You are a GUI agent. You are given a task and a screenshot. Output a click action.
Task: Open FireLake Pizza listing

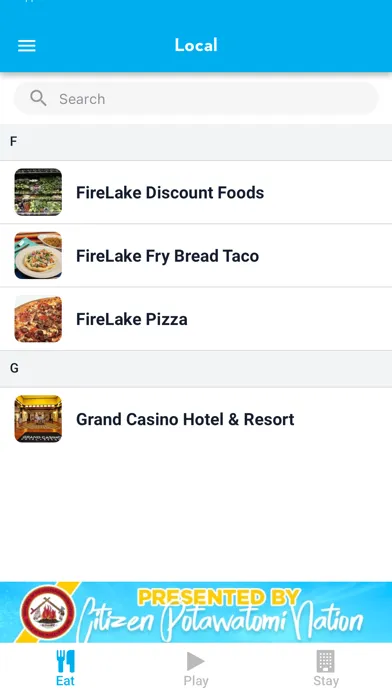pos(196,319)
